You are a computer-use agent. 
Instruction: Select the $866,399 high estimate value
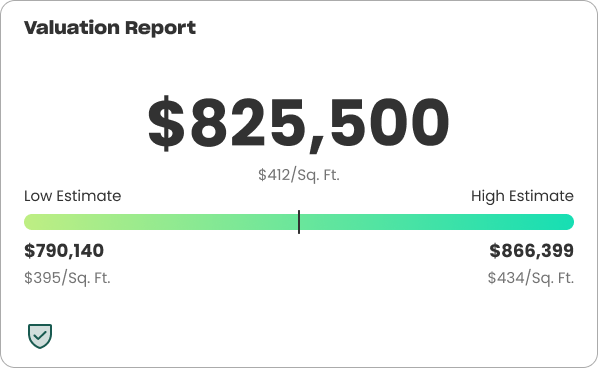tap(532, 251)
